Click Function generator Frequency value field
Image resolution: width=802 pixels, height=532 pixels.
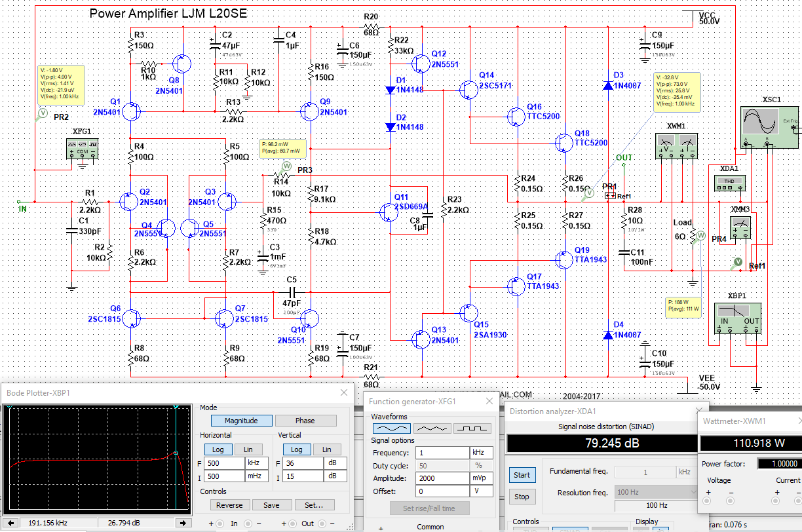pos(442,453)
